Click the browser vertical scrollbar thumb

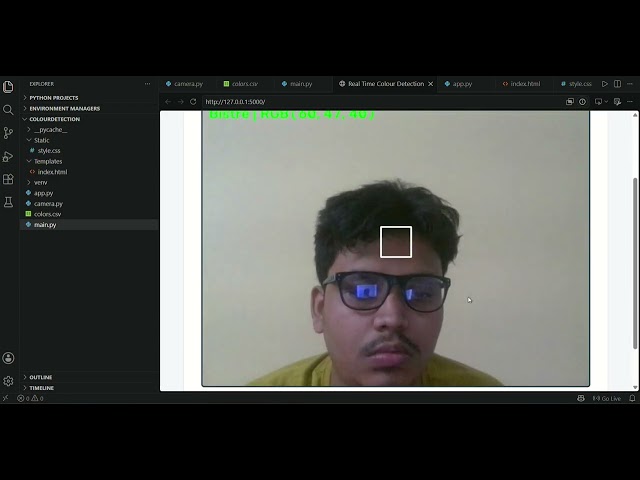[635, 263]
